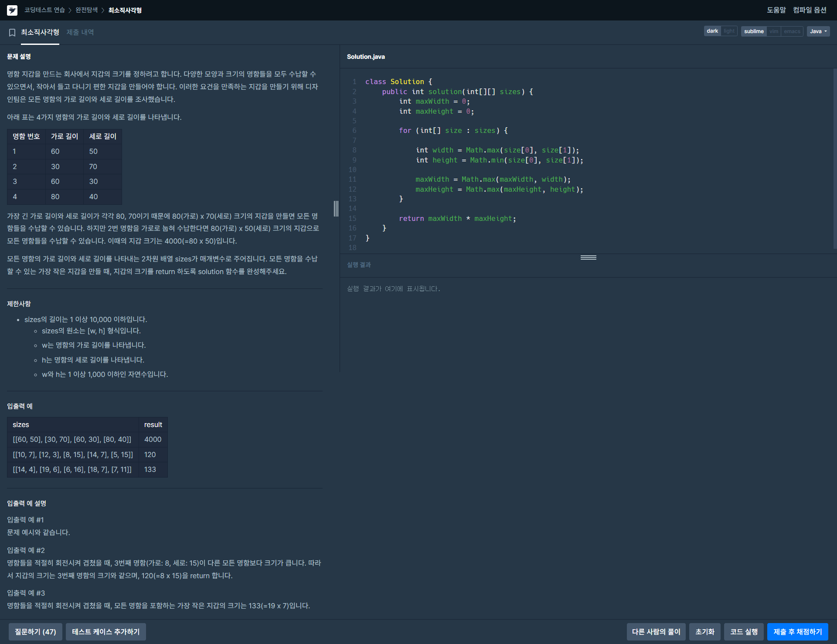Open the Java language dropdown
Image resolution: width=837 pixels, height=644 pixels.
pos(818,31)
